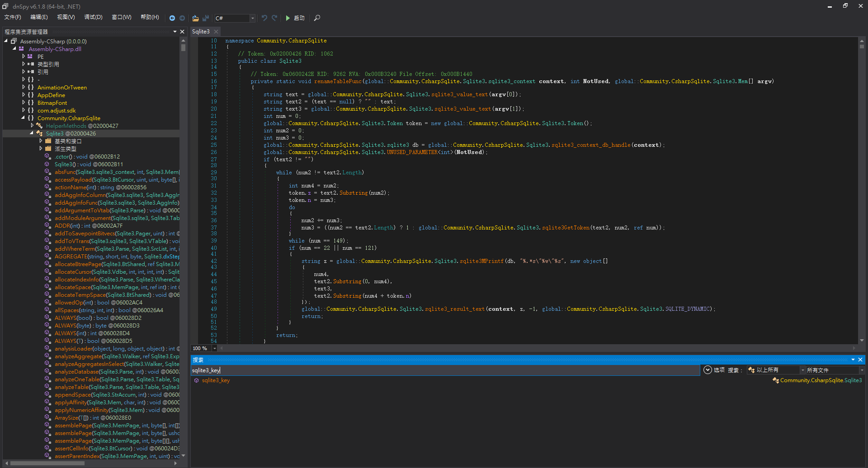The height and width of the screenshot is (468, 868).
Task: Close the Sqlite3 document tab
Action: pyautogui.click(x=216, y=32)
